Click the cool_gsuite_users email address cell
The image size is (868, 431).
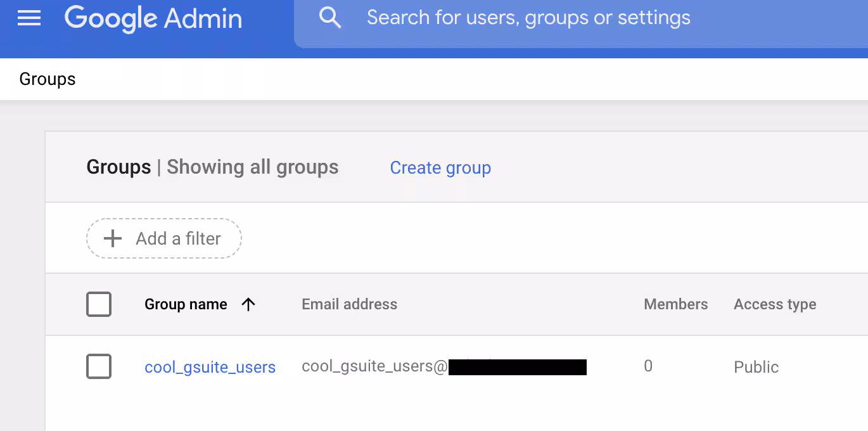click(374, 367)
